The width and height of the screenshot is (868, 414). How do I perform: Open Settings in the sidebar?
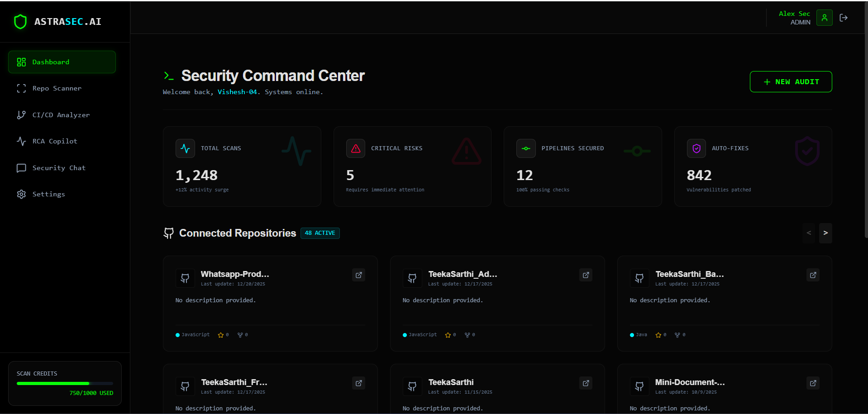[x=62, y=194]
